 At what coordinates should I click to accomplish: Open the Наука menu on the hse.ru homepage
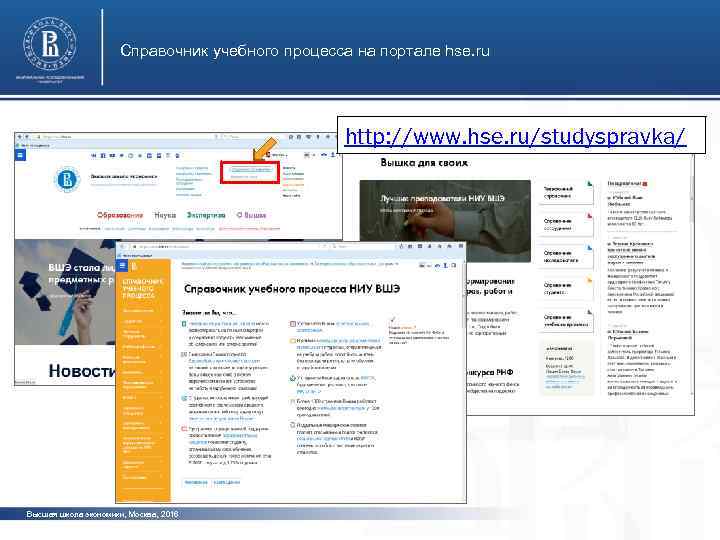coord(165,215)
